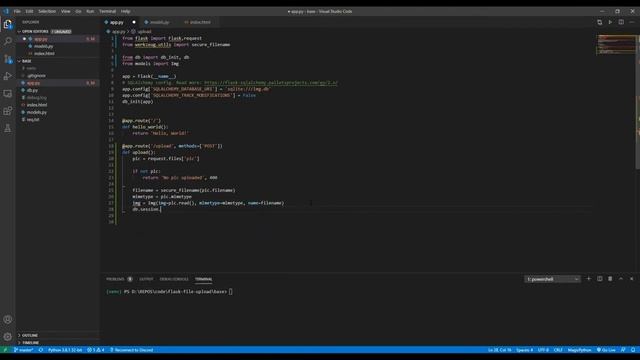This screenshot has height=360, width=640.
Task: Run Python file with the play icon
Action: (610, 22)
